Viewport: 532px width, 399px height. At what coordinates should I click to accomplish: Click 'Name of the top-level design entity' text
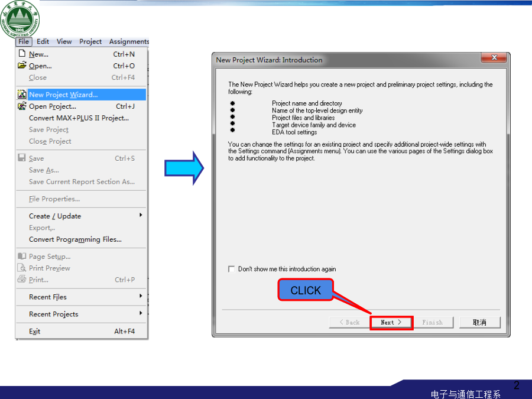317,111
